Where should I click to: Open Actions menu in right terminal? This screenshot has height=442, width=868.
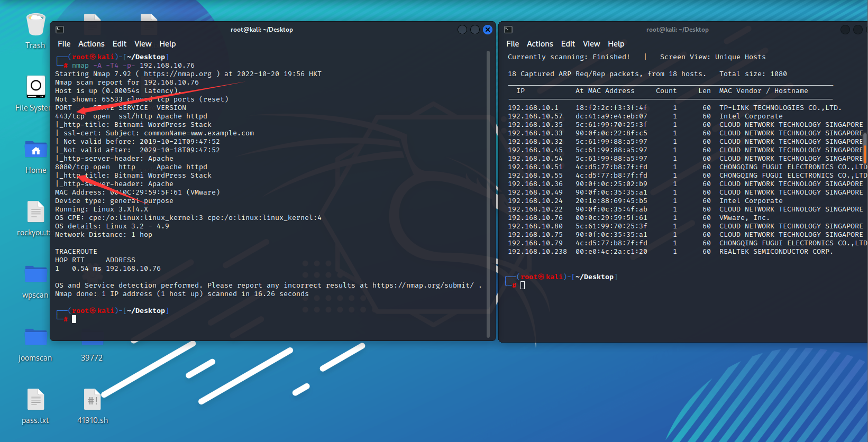540,44
